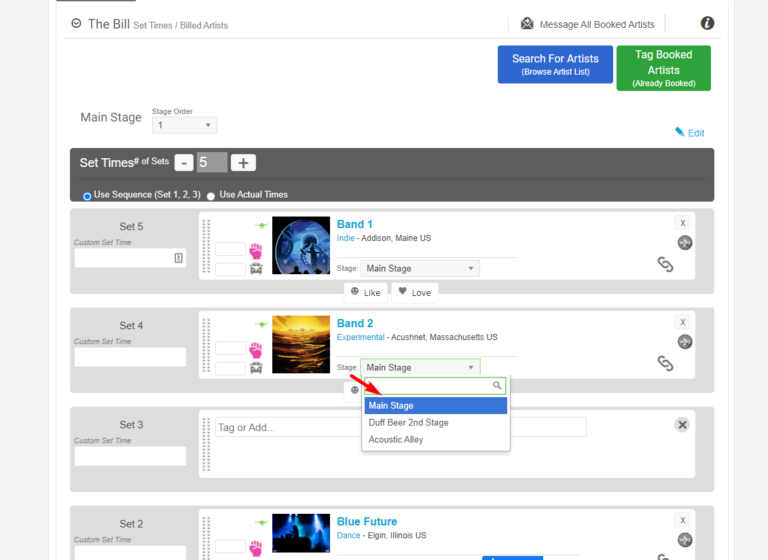The image size is (768, 560).
Task: Click the green arrow icon on Band 2
Action: coord(261,324)
